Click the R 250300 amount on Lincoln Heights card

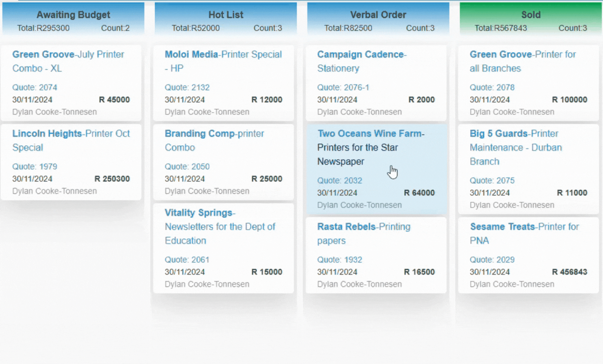(x=112, y=179)
